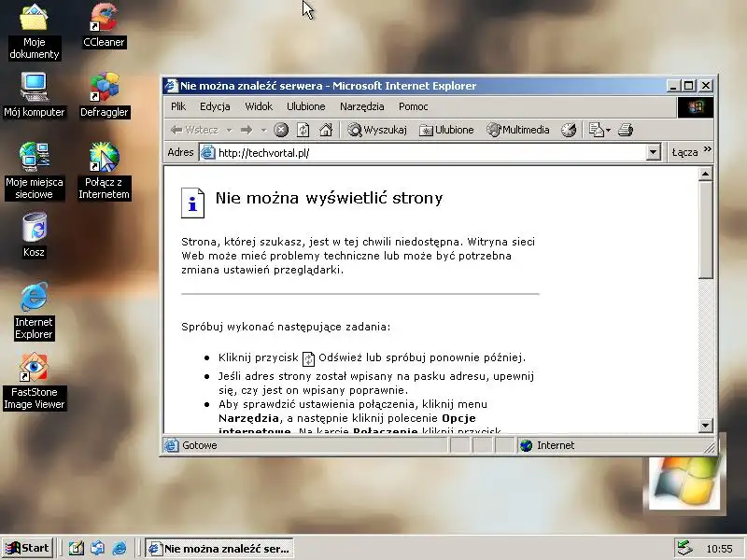Open the Kosz recycle bin
The image size is (747, 560).
[x=34, y=235]
